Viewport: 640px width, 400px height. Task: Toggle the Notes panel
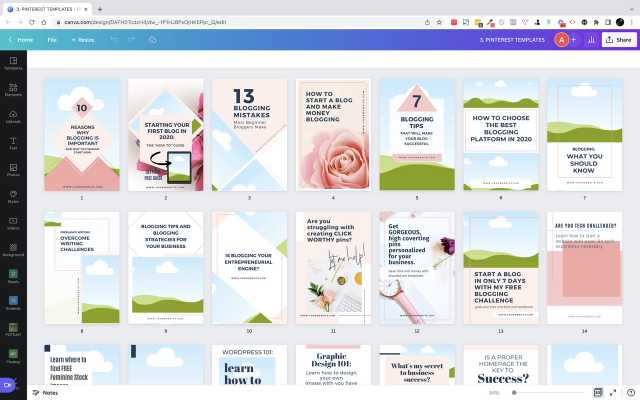[44, 393]
